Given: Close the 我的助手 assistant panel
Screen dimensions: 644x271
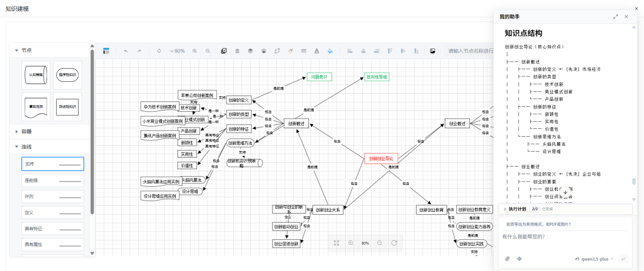Looking at the screenshot, I should (x=626, y=17).
